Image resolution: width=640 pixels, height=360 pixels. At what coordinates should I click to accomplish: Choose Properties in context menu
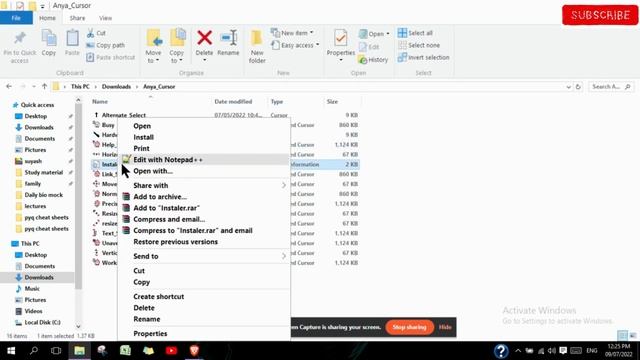click(x=150, y=333)
